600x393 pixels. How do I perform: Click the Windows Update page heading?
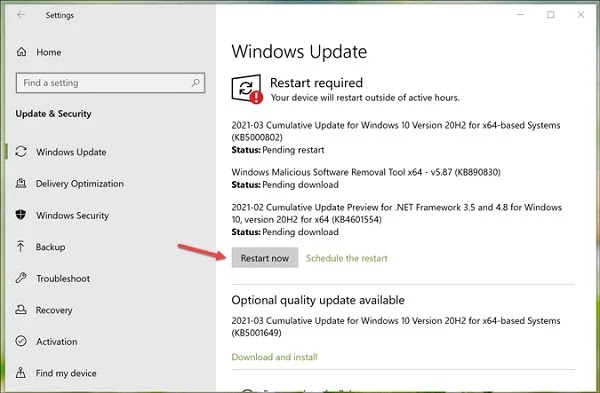click(x=299, y=52)
